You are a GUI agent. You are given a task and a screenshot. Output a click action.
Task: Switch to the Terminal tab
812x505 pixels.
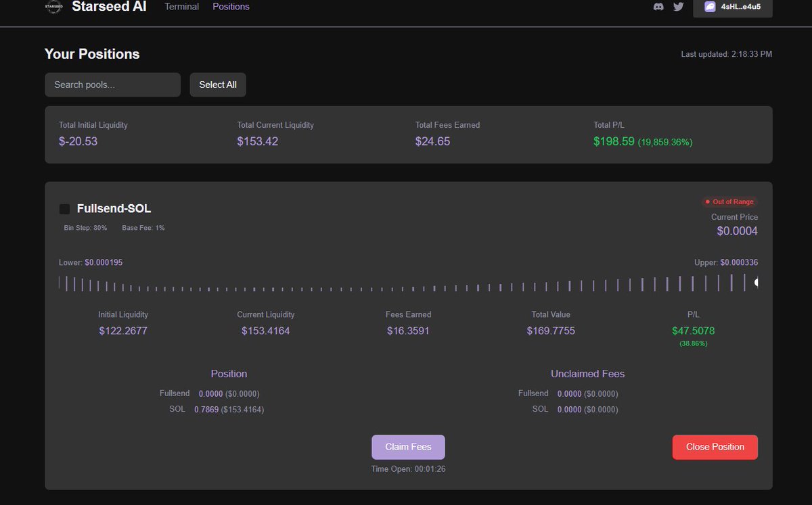181,6
